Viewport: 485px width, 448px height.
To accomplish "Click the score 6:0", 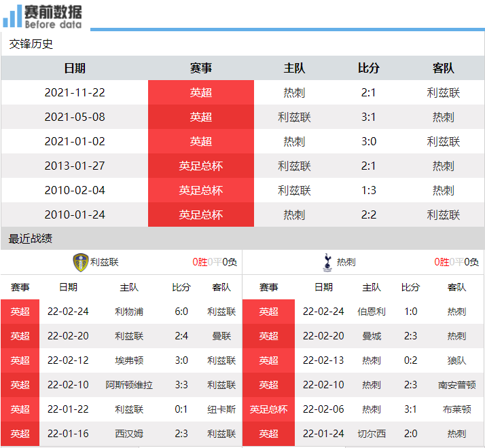I will click(x=181, y=312).
